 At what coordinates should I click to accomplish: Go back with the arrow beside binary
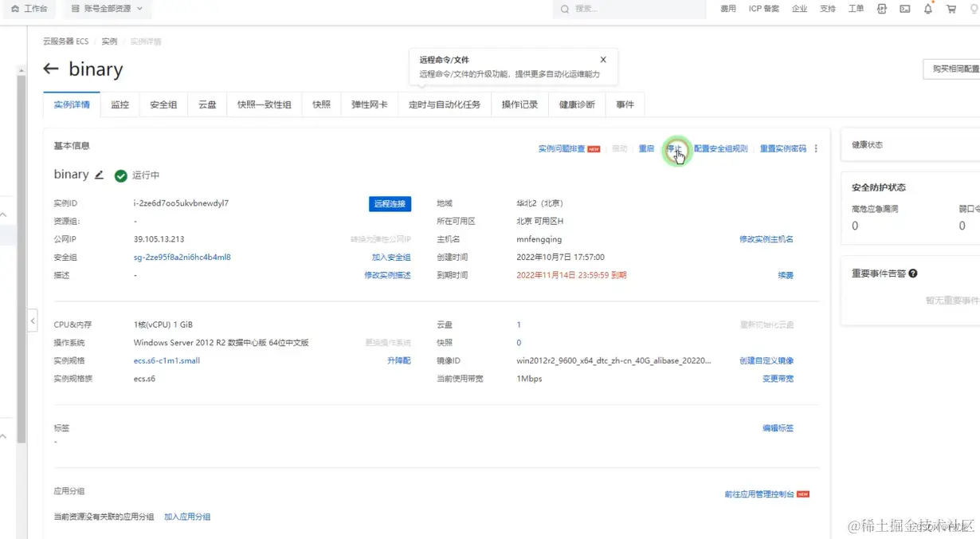coord(51,69)
